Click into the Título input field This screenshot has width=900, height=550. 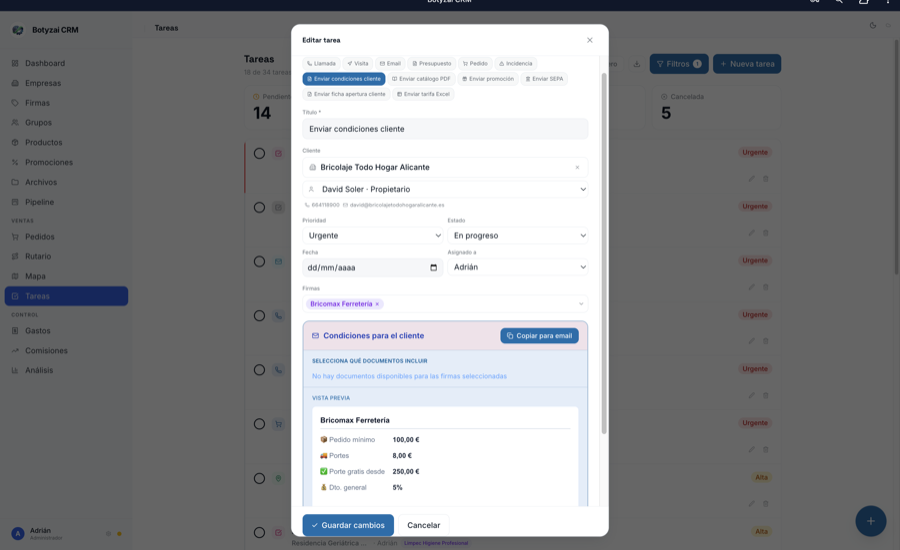click(445, 129)
